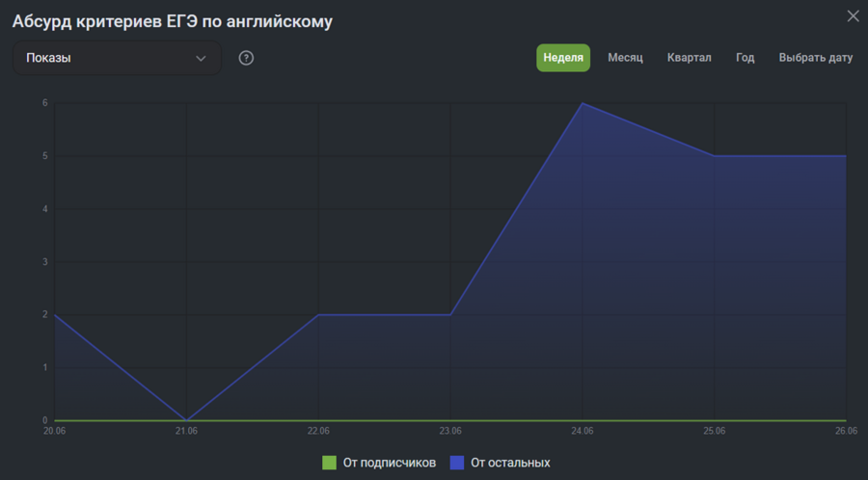Click the blue data point at 25.06
The image size is (868, 480).
[x=714, y=156]
